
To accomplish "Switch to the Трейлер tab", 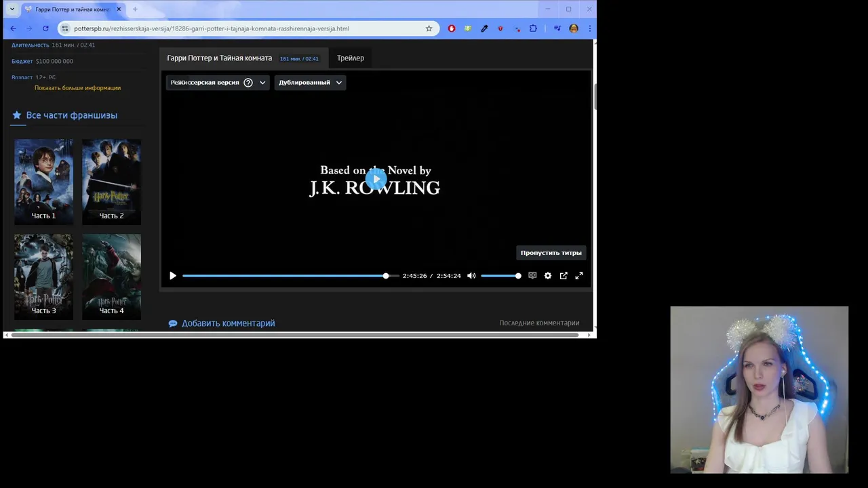I will tap(351, 58).
